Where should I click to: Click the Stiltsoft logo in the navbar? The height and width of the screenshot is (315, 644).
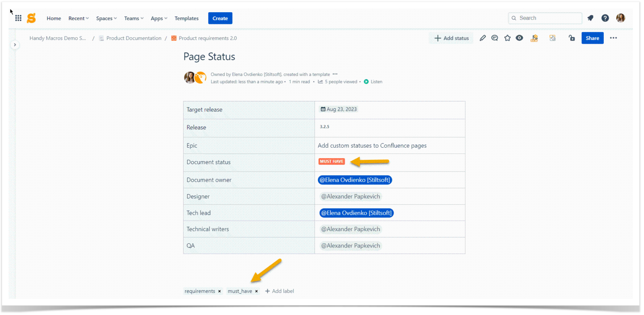[31, 18]
